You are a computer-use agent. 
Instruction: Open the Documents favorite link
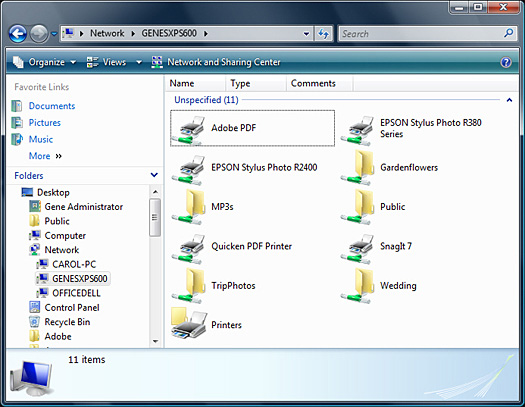[x=52, y=106]
